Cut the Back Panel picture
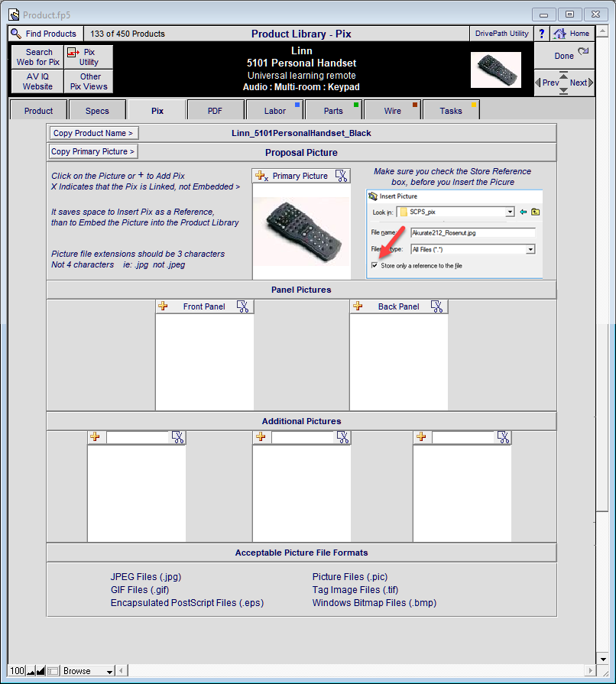This screenshot has height=684, width=616. coord(436,306)
